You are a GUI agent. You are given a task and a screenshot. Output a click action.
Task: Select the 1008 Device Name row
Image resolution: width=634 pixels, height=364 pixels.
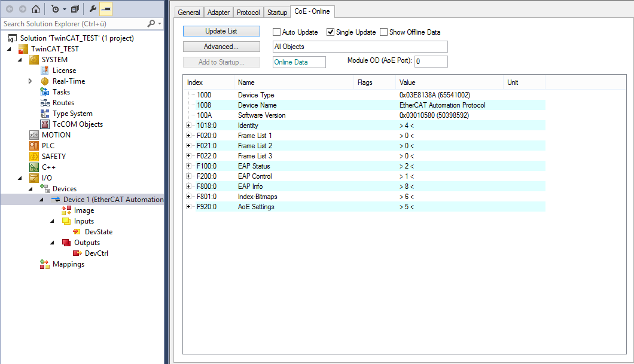point(370,105)
